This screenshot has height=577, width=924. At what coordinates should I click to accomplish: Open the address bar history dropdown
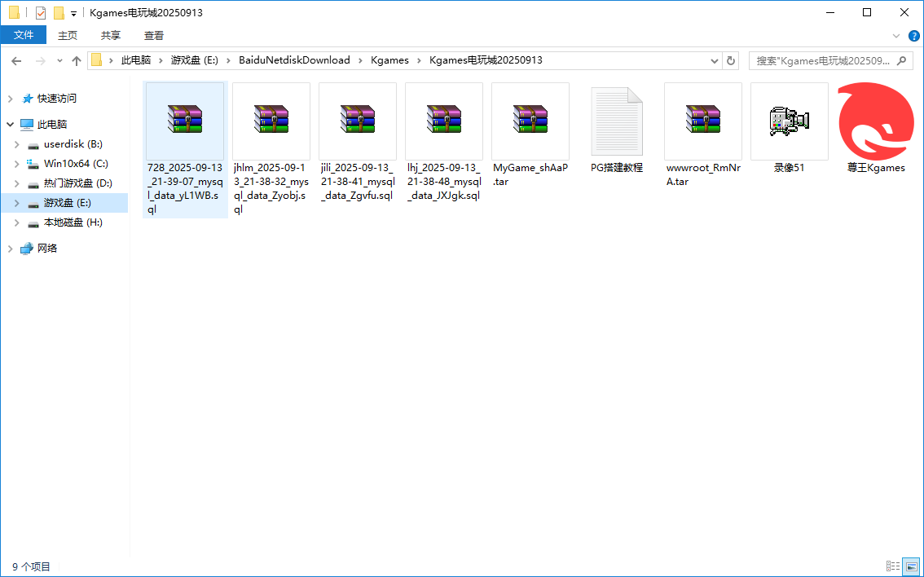714,60
